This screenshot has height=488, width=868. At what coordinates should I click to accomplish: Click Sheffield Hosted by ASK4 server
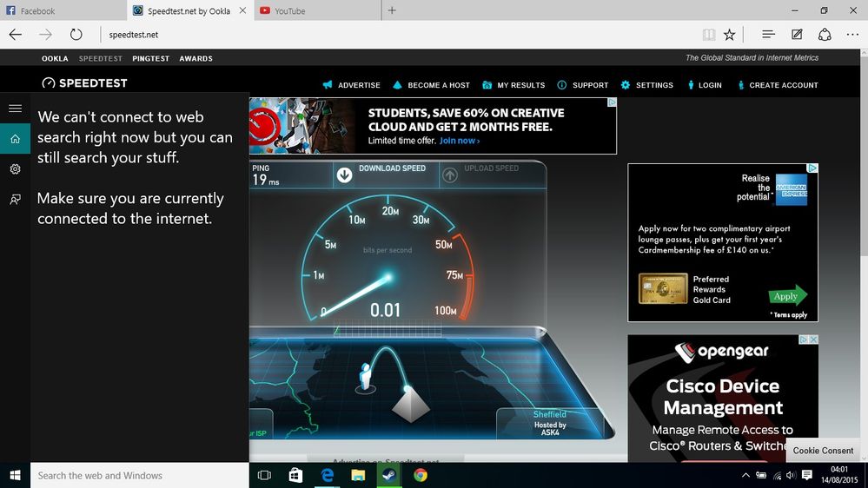coord(550,423)
